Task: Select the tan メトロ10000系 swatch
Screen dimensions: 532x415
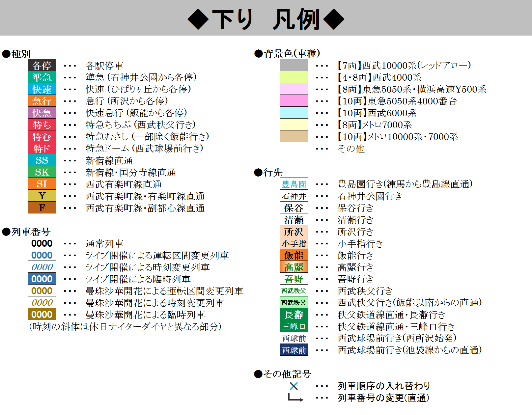Action: [x=294, y=136]
